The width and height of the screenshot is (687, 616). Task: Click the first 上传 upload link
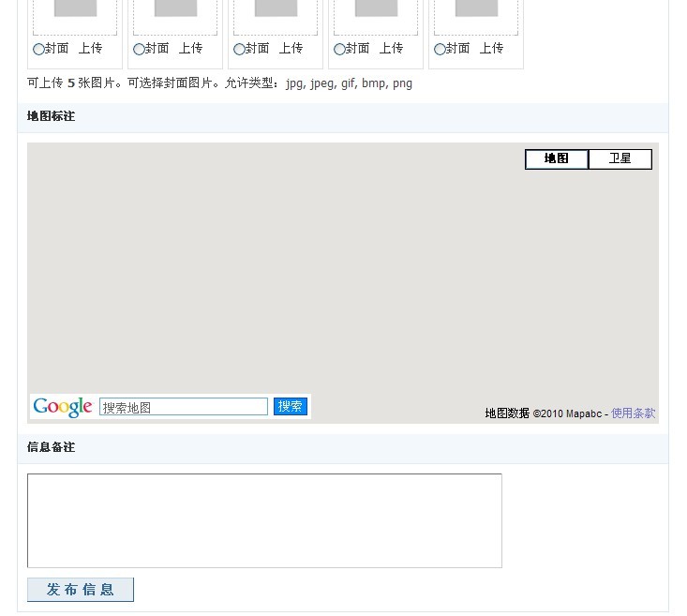(90, 48)
